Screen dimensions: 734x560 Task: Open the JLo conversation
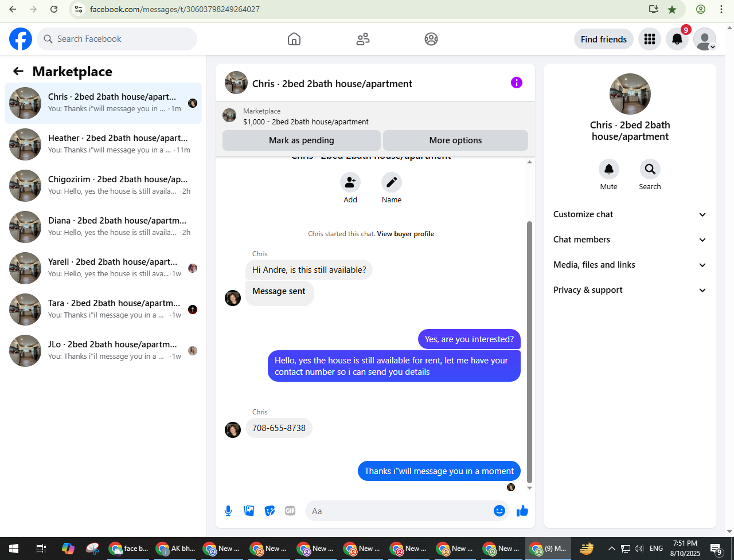pyautogui.click(x=103, y=351)
